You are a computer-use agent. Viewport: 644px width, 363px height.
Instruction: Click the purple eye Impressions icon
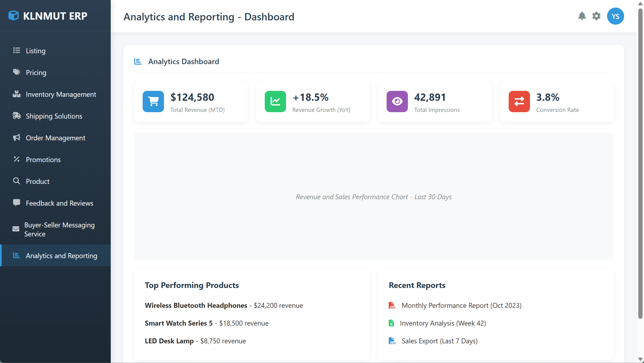pos(397,102)
